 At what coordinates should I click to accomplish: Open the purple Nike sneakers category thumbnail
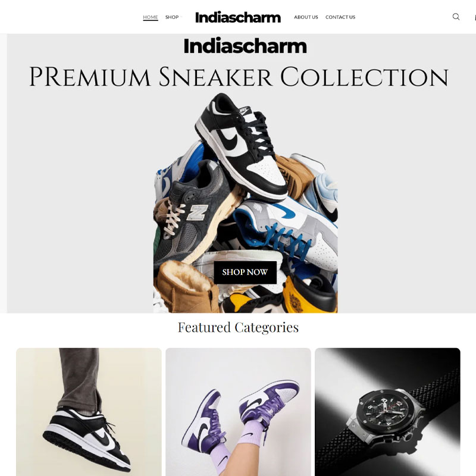(x=238, y=412)
